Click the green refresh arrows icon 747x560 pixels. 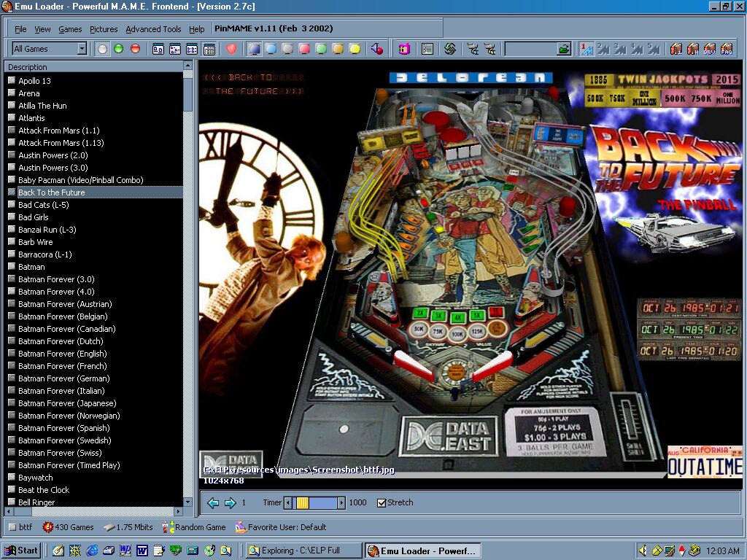tap(449, 49)
